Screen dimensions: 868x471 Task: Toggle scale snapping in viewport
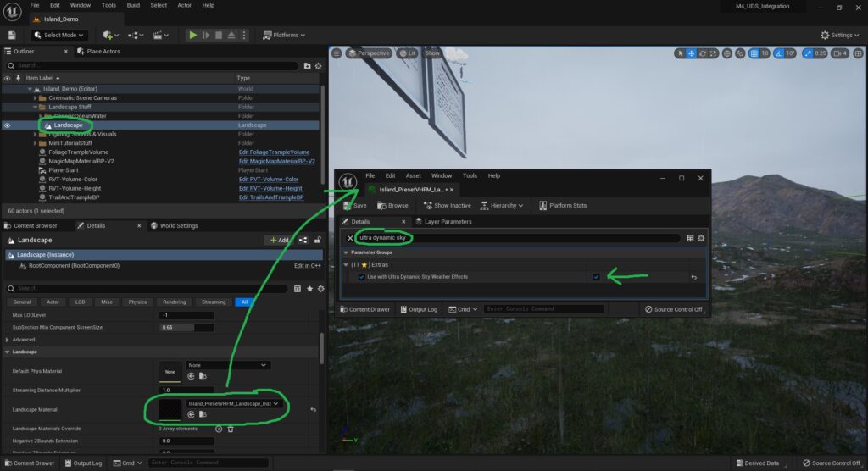pos(808,53)
